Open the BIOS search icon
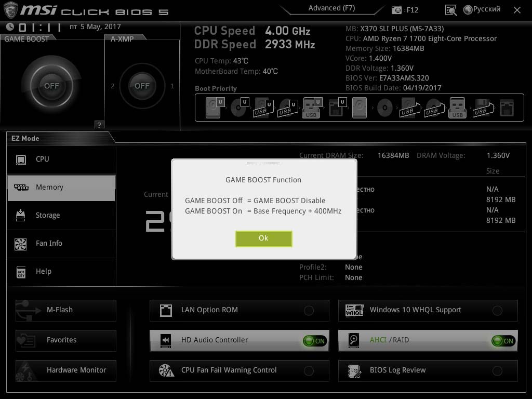 [450, 10]
